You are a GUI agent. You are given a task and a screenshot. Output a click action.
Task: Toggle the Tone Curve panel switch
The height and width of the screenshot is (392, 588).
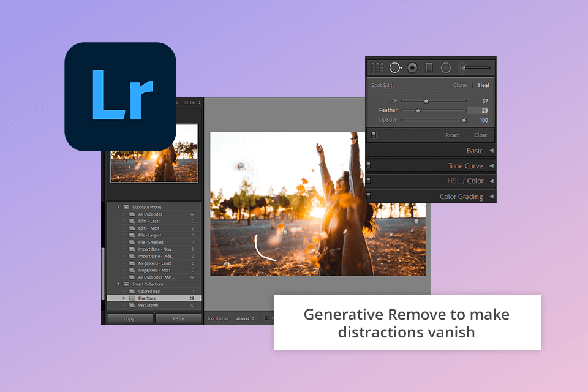point(368,165)
